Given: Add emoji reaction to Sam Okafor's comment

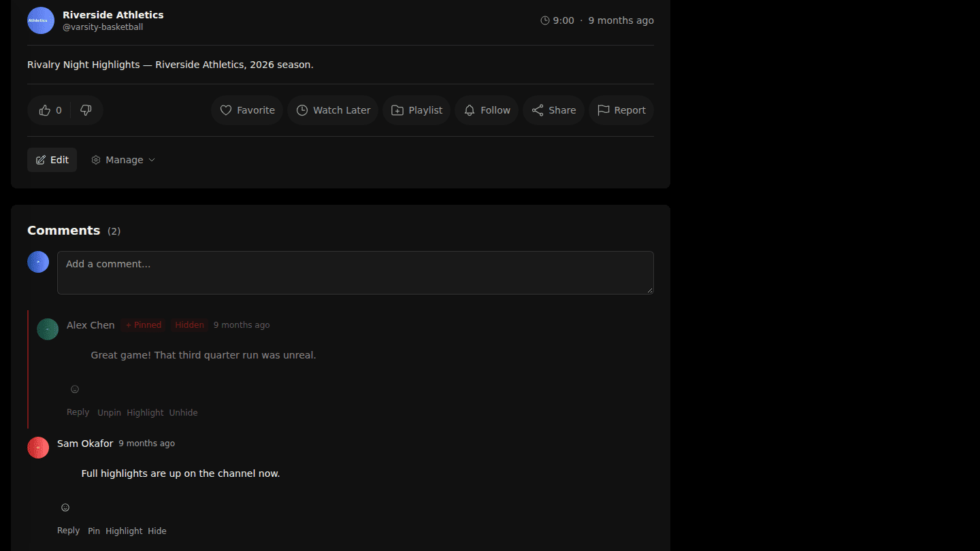Looking at the screenshot, I should point(65,507).
